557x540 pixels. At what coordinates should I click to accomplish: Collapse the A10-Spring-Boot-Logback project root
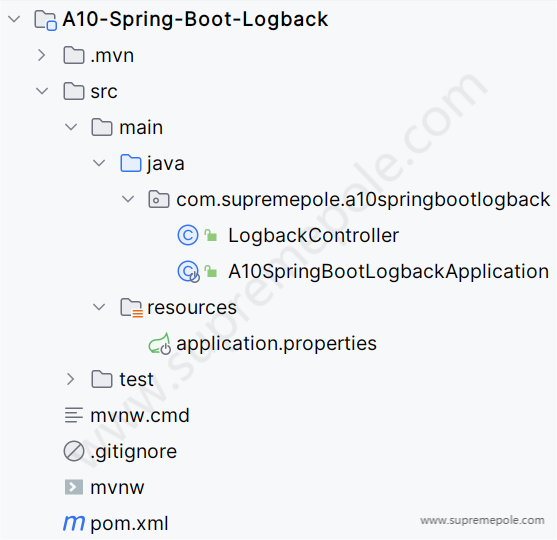click(14, 19)
